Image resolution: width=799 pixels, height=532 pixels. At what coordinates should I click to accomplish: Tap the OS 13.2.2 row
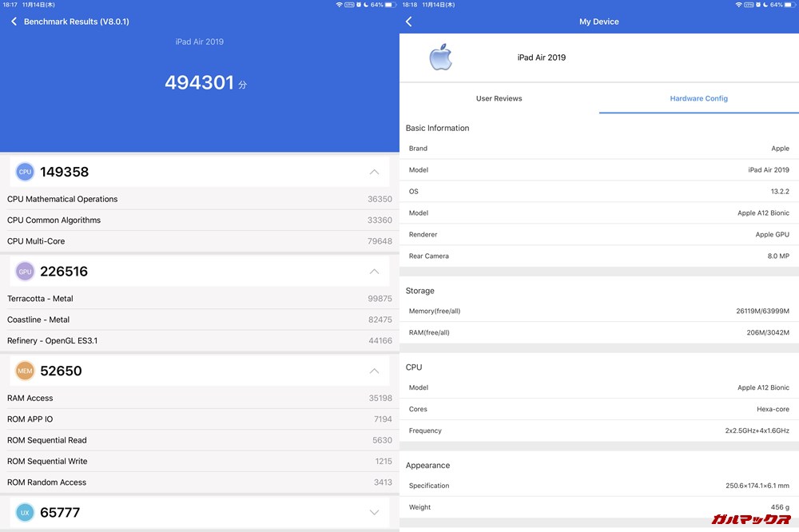[x=599, y=191]
